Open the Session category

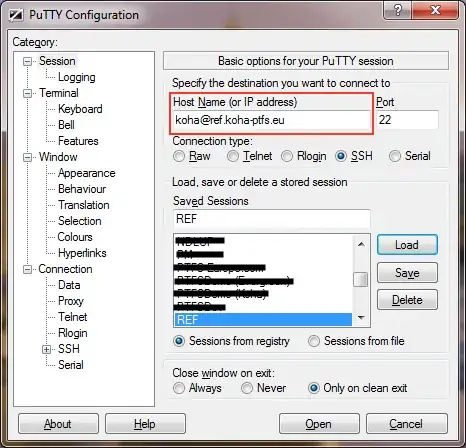click(x=57, y=61)
